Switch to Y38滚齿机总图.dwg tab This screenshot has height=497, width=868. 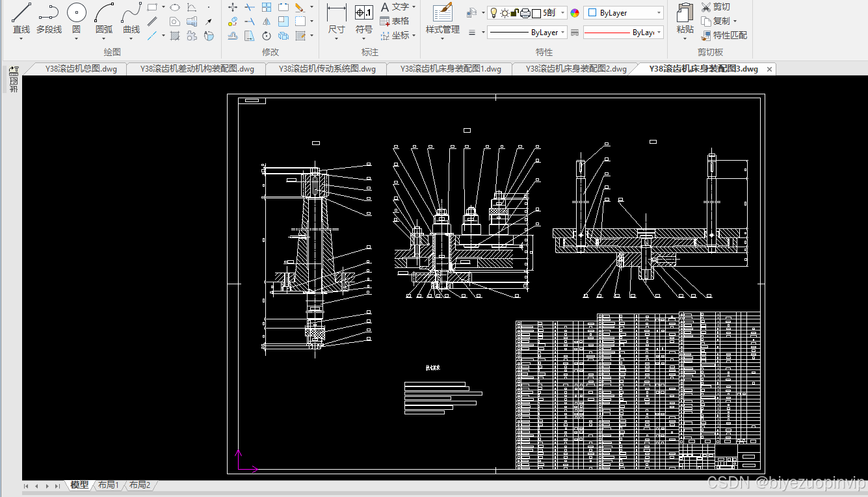click(x=81, y=69)
